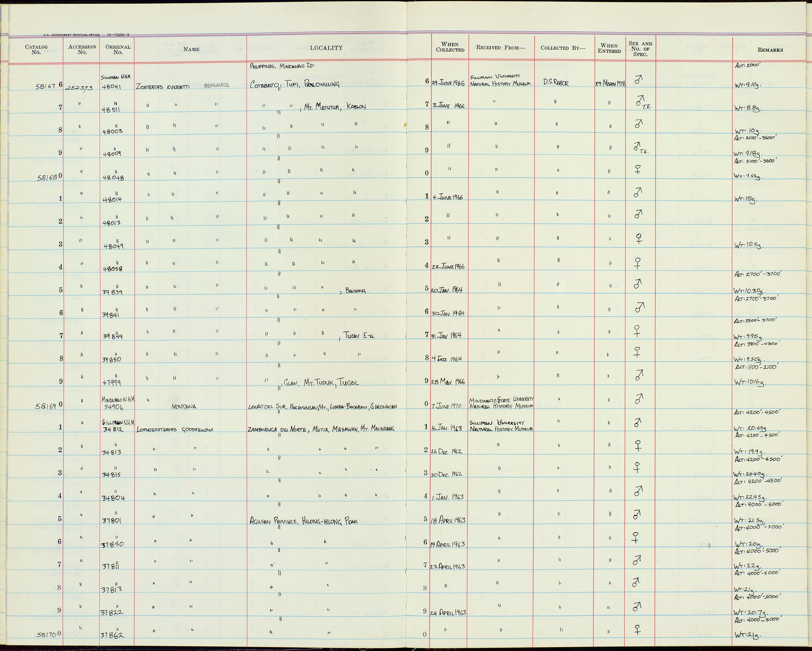The height and width of the screenshot is (651, 812).
Task: Click original number 37850
Action: (113, 544)
